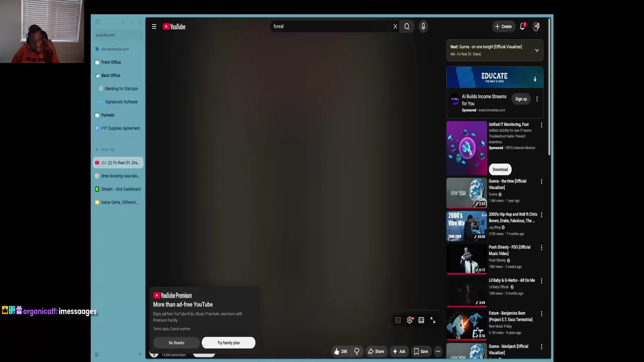Open the Create dropdown
The height and width of the screenshot is (362, 644).
pos(503,27)
